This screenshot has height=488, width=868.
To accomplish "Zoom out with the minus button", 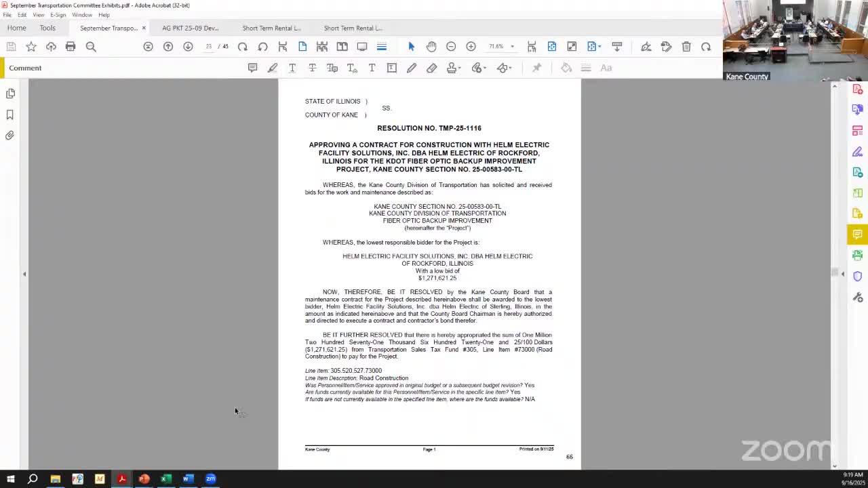I will (x=451, y=47).
